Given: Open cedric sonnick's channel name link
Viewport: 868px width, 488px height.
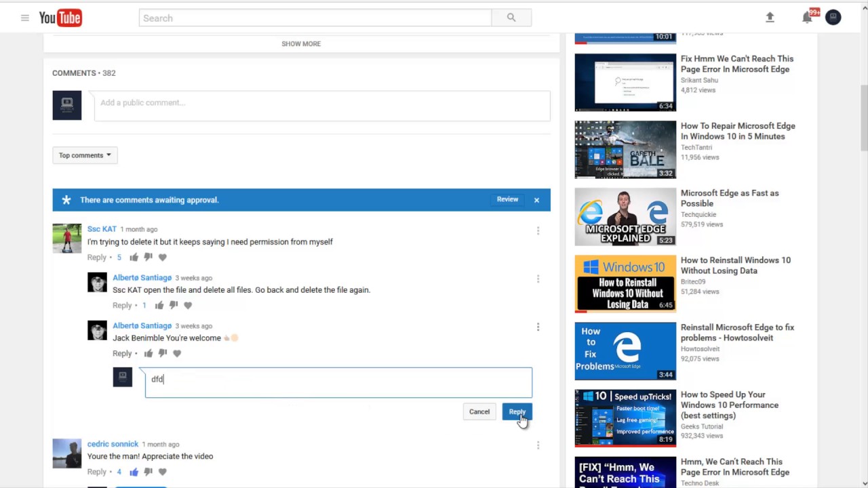Looking at the screenshot, I should tap(113, 444).
